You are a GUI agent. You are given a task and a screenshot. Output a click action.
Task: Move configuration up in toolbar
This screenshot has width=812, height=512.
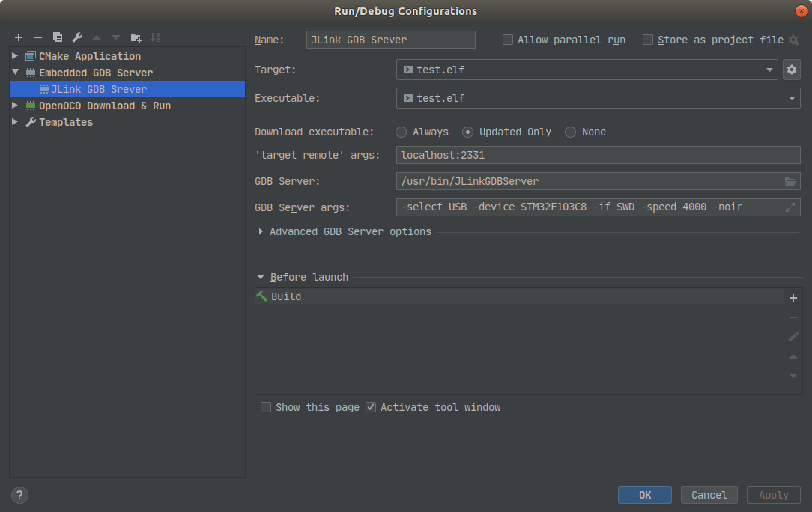tap(97, 37)
